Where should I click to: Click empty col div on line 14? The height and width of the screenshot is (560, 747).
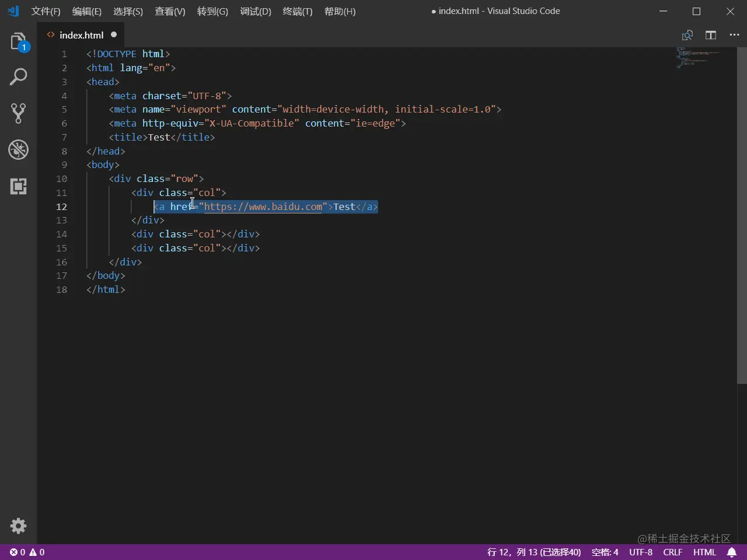196,234
